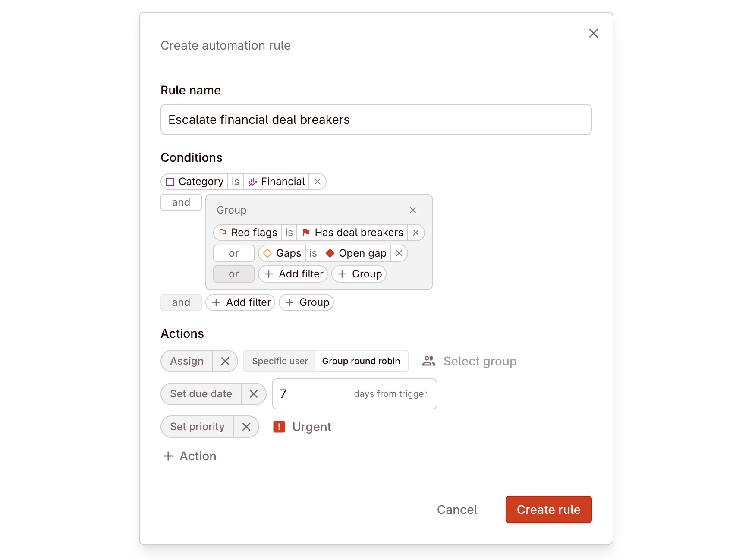Remove the Set priority action
Image resolution: width=755 pixels, height=560 pixels.
click(246, 427)
